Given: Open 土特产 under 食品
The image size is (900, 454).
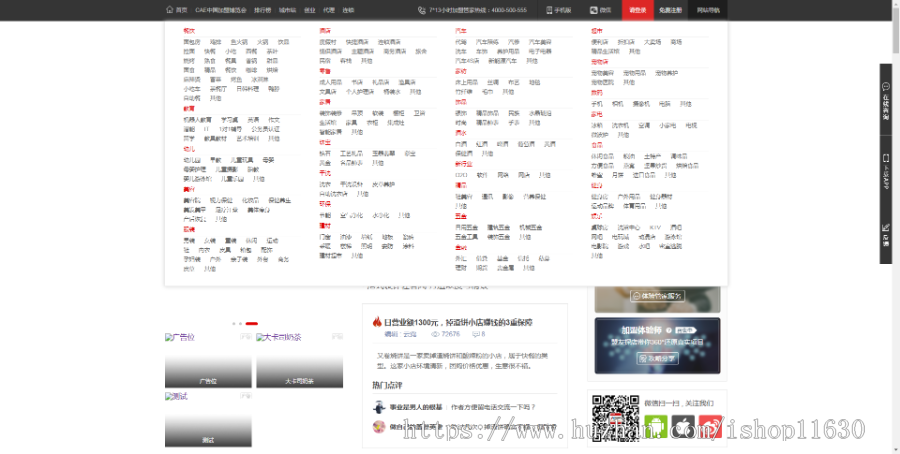Looking at the screenshot, I should click(653, 157).
